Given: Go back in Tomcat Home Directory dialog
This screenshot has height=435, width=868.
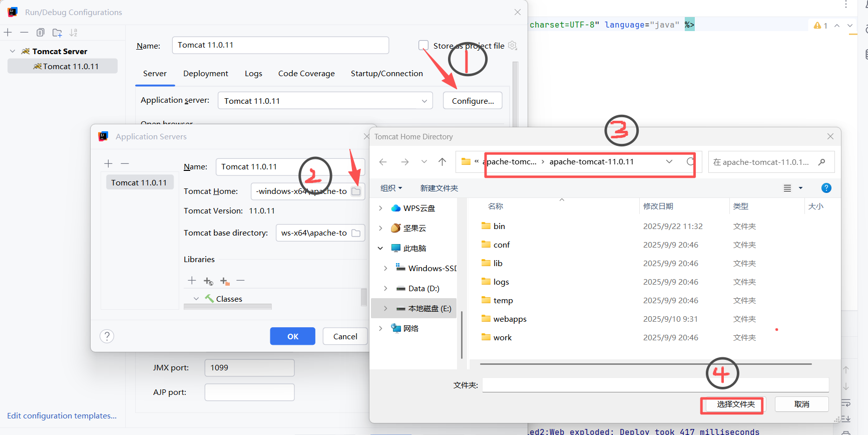Looking at the screenshot, I should tap(383, 162).
